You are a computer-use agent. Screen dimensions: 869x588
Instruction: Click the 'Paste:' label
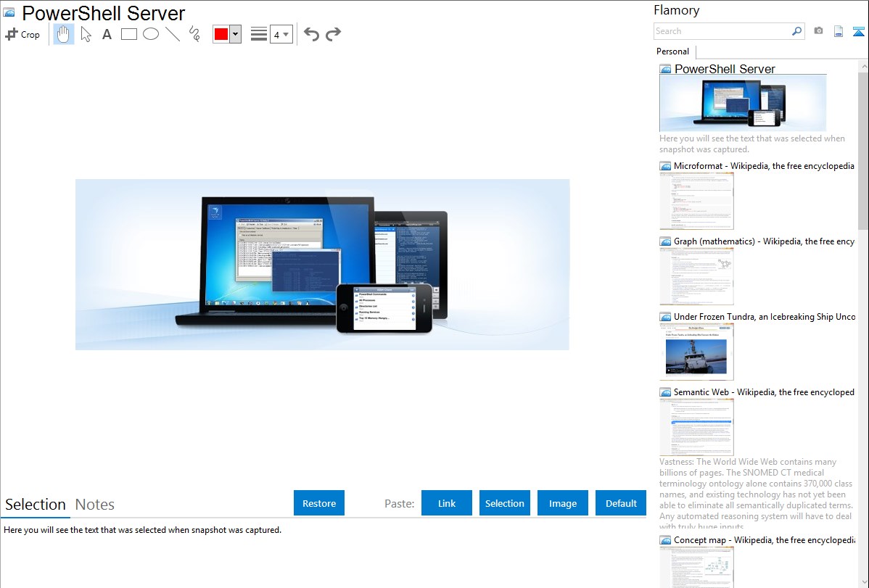point(400,503)
